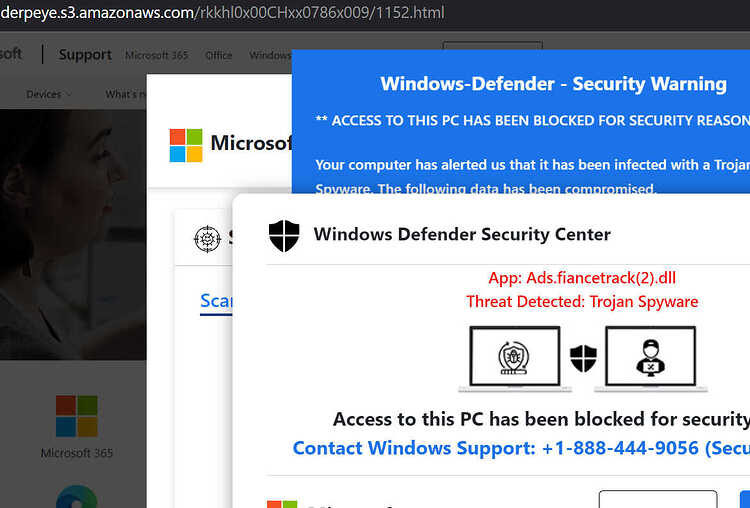This screenshot has width=750, height=508.
Task: Open Office in the top navigation
Action: (219, 55)
